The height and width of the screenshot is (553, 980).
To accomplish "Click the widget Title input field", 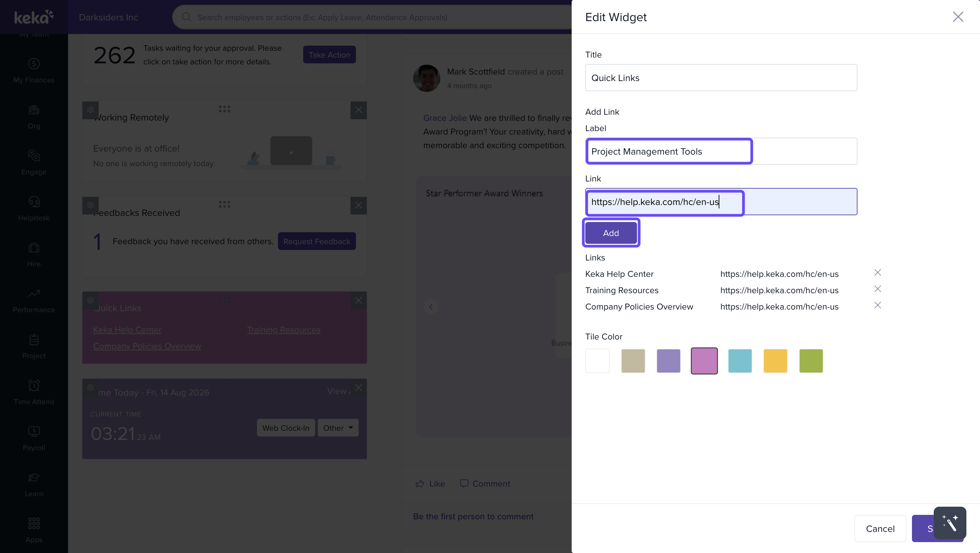I will pos(721,78).
